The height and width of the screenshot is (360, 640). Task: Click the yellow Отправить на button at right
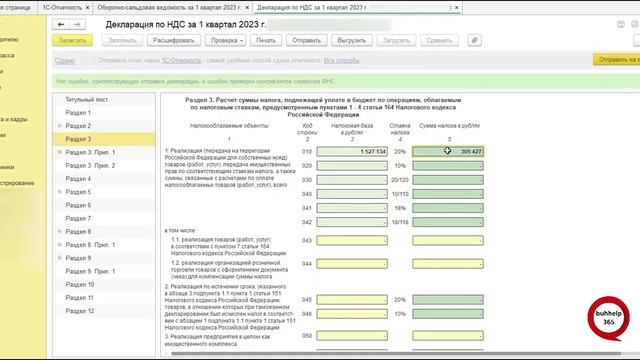(616, 60)
